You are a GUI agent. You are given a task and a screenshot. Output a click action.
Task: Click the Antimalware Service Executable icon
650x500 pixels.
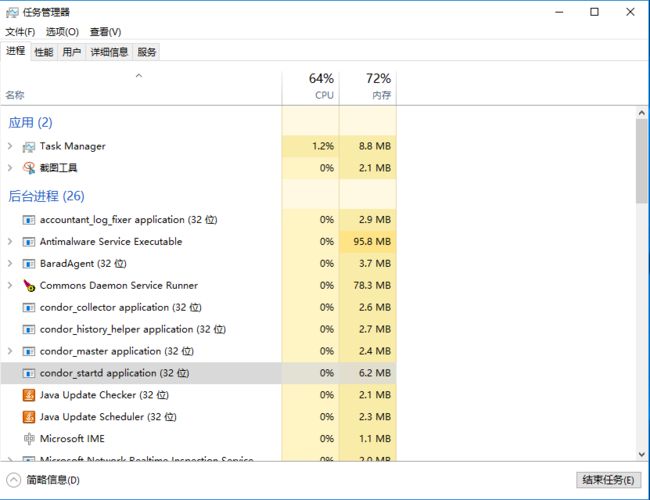click(x=28, y=242)
